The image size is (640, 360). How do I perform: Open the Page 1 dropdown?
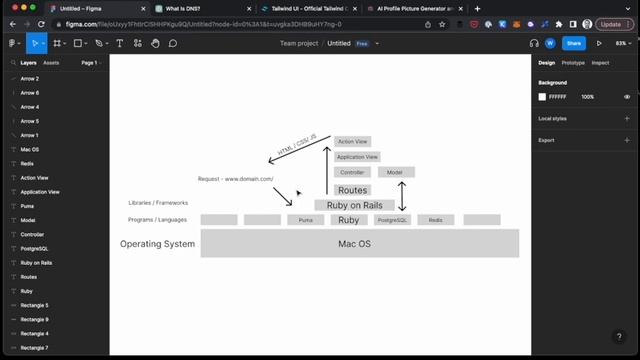click(x=91, y=63)
